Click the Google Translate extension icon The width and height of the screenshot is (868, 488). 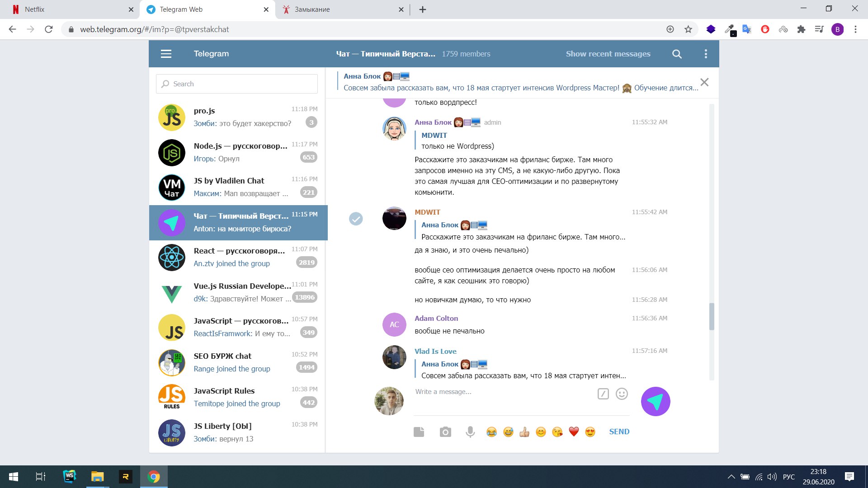[747, 29]
